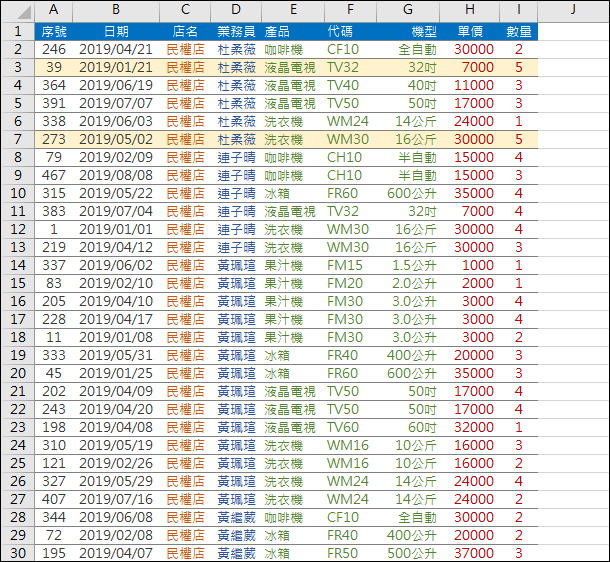Select cell with serial number 246
The width and height of the screenshot is (610, 562).
click(54, 49)
